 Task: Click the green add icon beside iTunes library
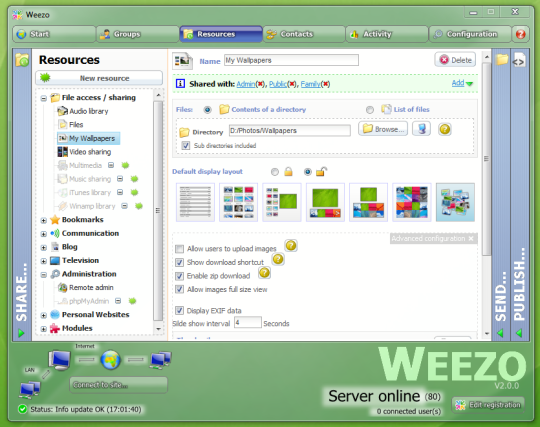pyautogui.click(x=134, y=192)
